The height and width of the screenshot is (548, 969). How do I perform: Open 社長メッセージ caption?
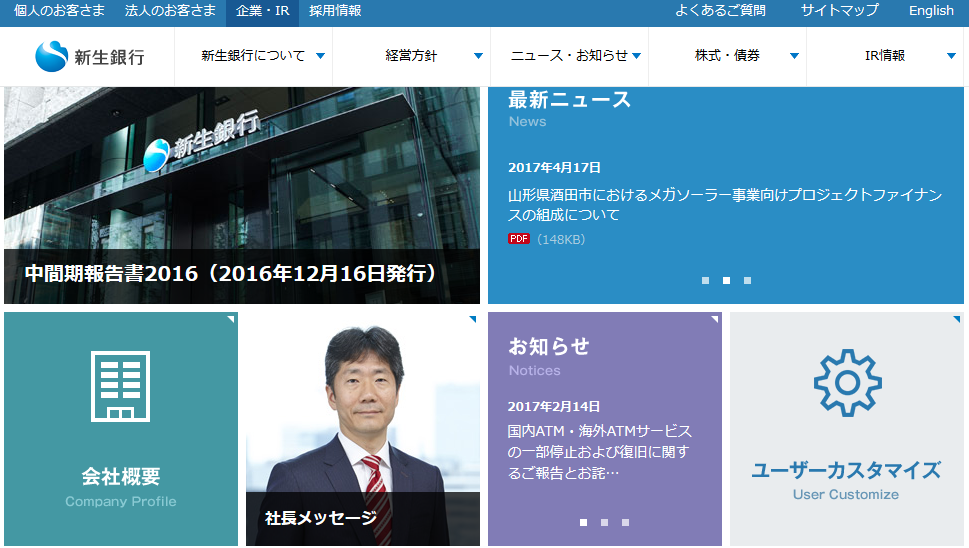tap(321, 518)
